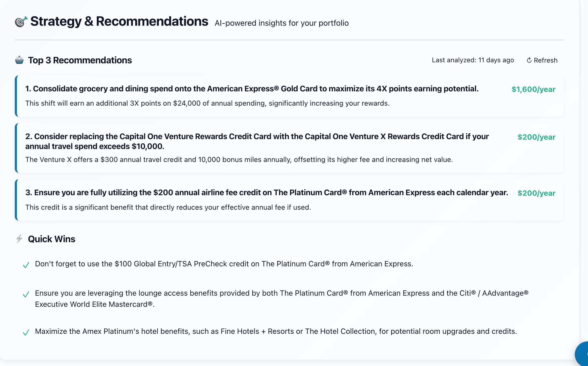Click the checkmark beside the Global Entry credit tip

point(26,265)
